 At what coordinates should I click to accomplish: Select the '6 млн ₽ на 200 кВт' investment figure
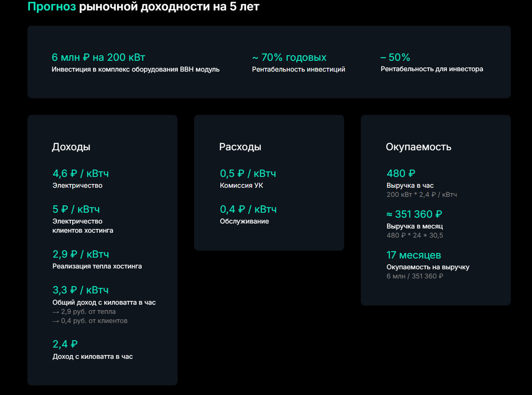98,57
